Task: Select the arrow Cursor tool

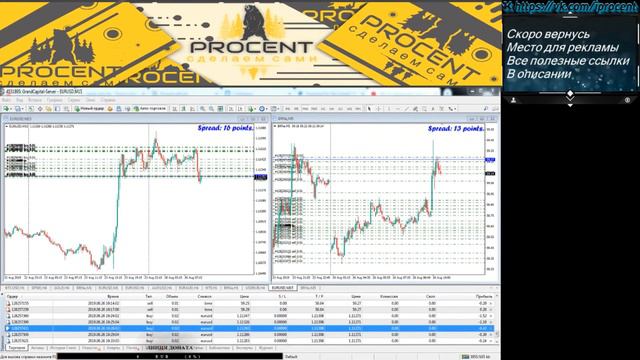Action: (369, 109)
